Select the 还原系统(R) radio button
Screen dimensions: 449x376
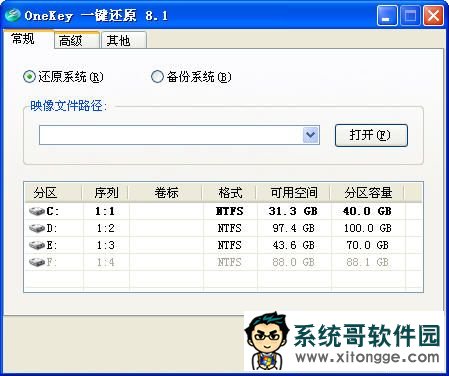click(x=29, y=77)
